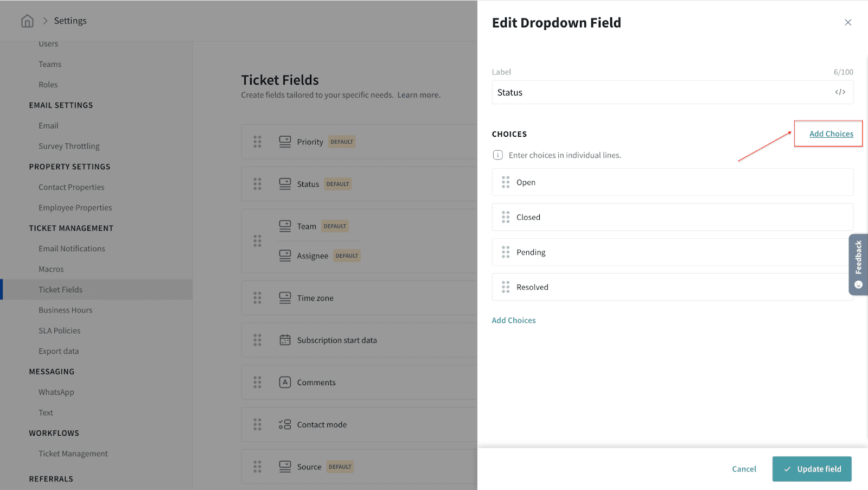Grab the drag handle for Resolved choice

click(x=506, y=287)
